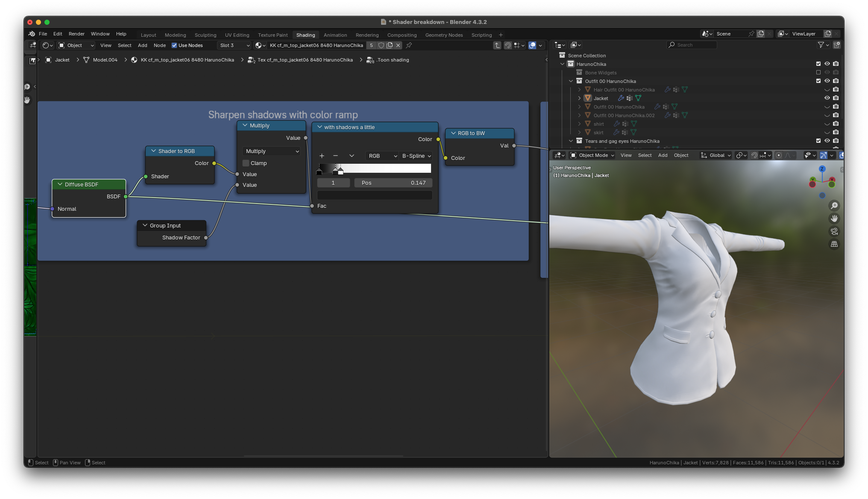Open the outliner filter funnel icon

pos(821,45)
